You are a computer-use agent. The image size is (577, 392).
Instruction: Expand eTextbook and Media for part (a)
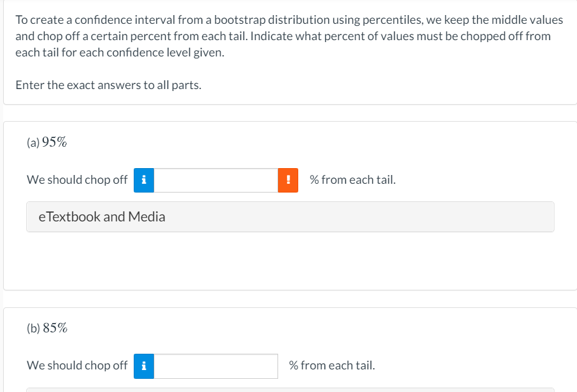click(290, 216)
